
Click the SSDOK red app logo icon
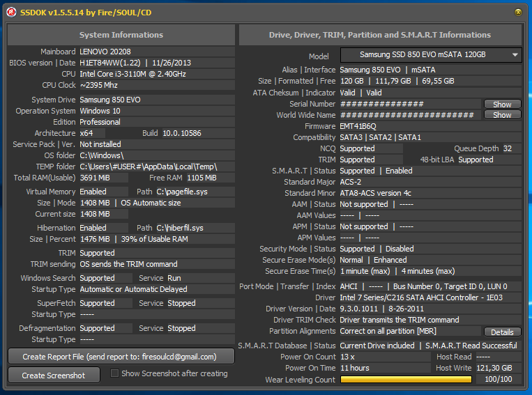(12, 13)
